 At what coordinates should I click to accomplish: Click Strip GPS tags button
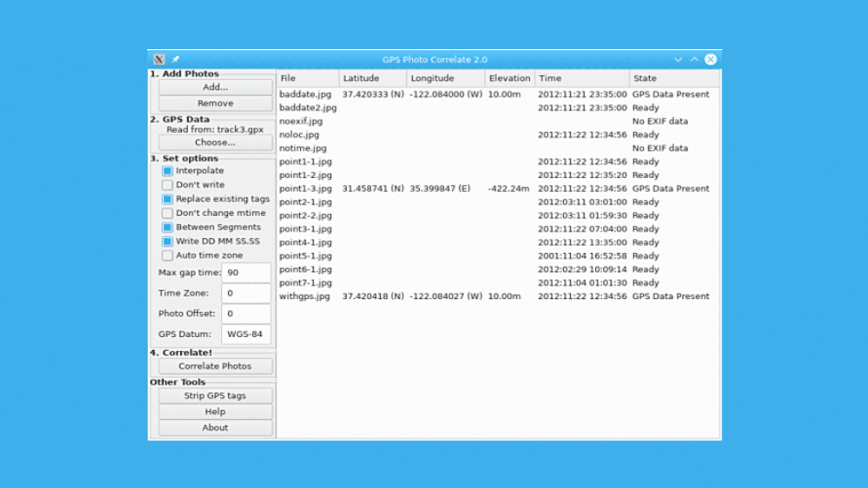(215, 395)
